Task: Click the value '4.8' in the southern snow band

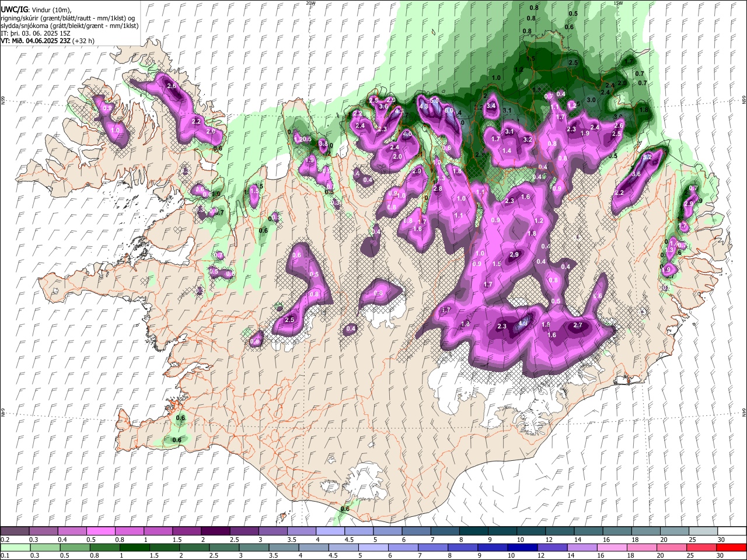Action: point(523,323)
